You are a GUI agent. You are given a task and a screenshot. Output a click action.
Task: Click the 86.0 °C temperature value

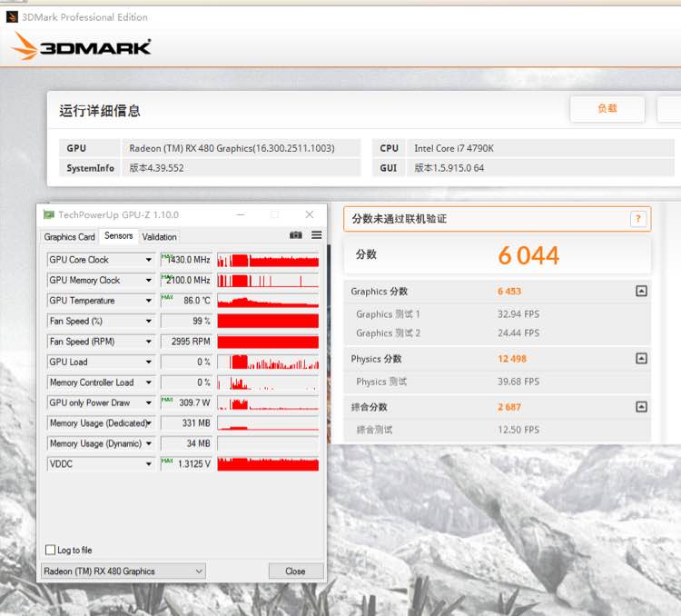[186, 301]
